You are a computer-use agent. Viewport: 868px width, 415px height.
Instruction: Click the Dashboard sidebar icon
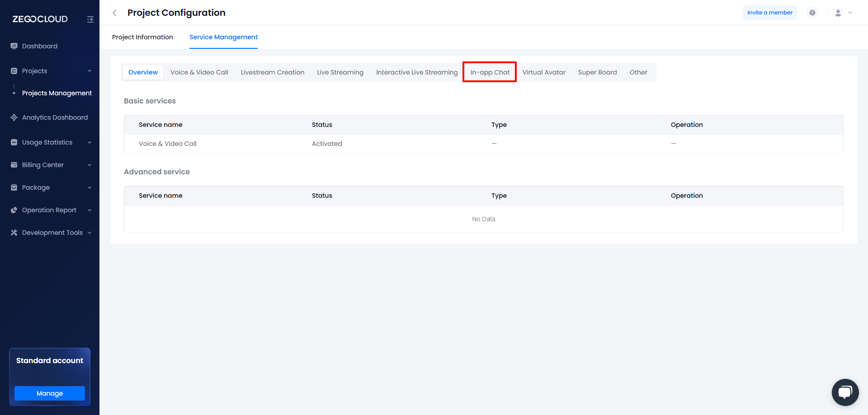(14, 46)
